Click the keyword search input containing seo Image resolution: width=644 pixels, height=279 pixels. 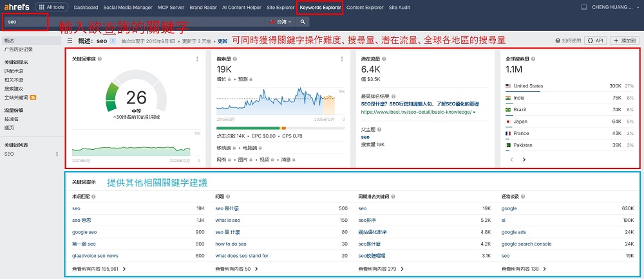[x=135, y=22]
